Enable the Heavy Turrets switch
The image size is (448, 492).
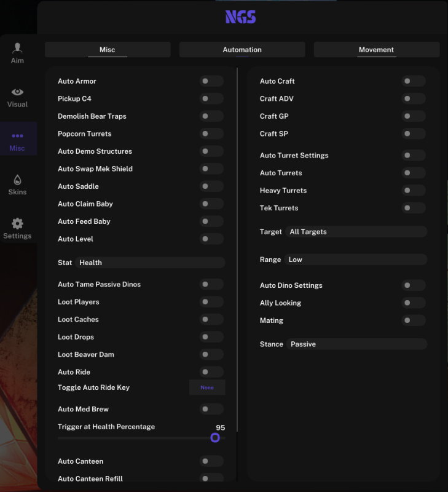(414, 190)
